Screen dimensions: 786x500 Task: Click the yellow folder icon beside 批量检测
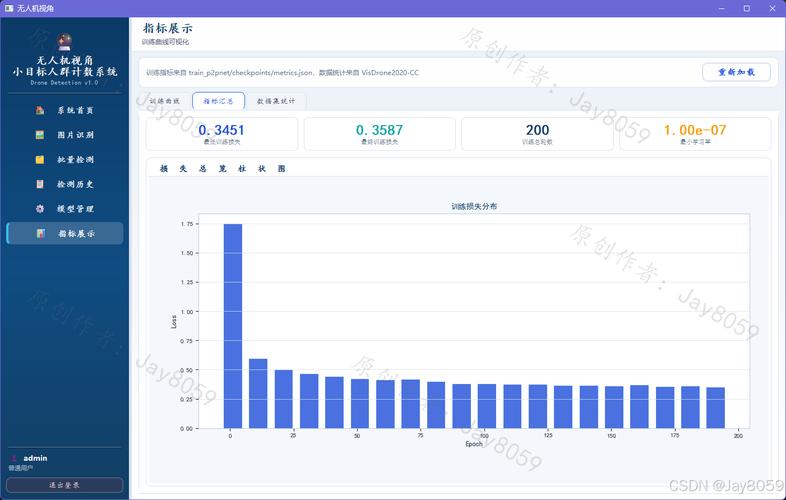coord(40,159)
